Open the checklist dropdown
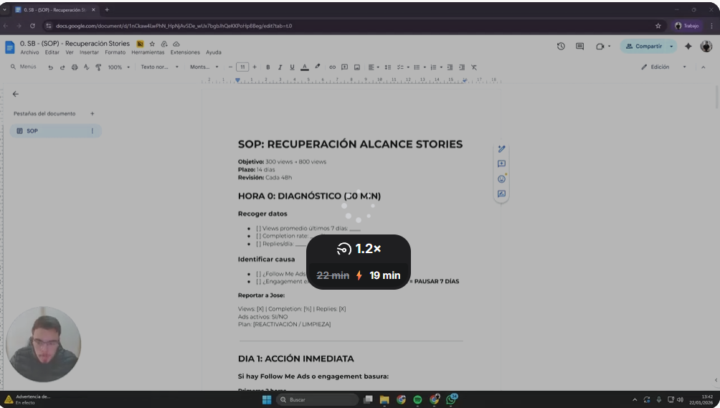Viewport: 720px width, 408px height. (x=403, y=67)
